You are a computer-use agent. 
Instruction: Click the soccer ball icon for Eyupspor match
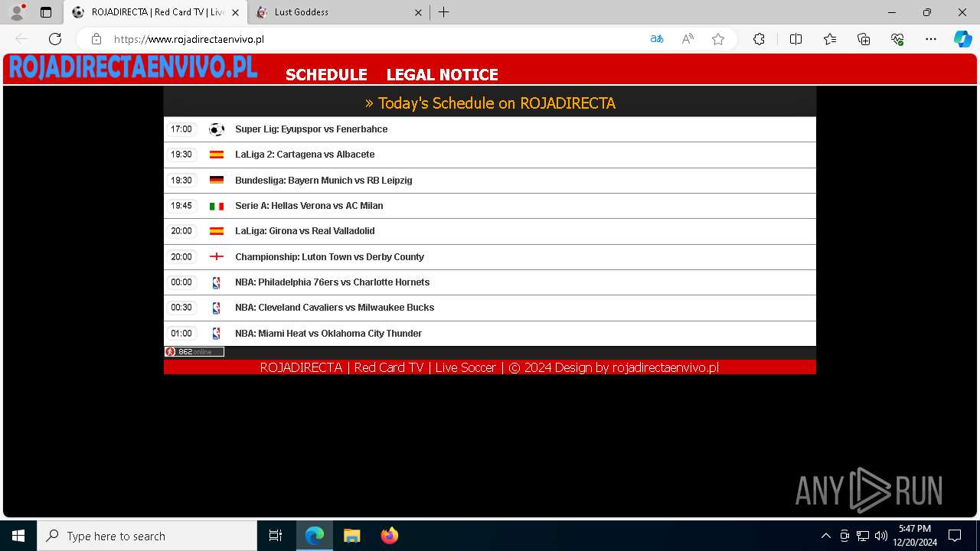pos(217,129)
